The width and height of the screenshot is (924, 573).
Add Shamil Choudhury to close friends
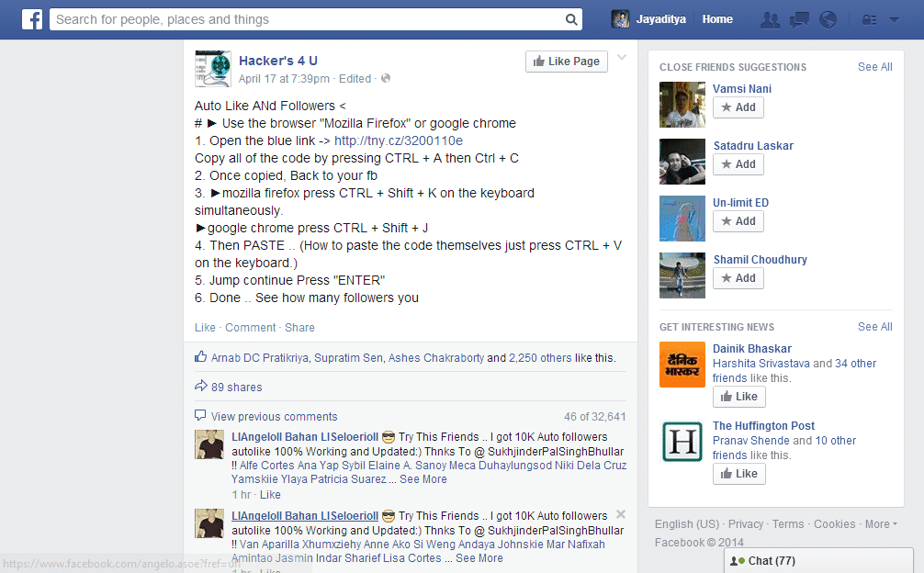[x=738, y=278]
